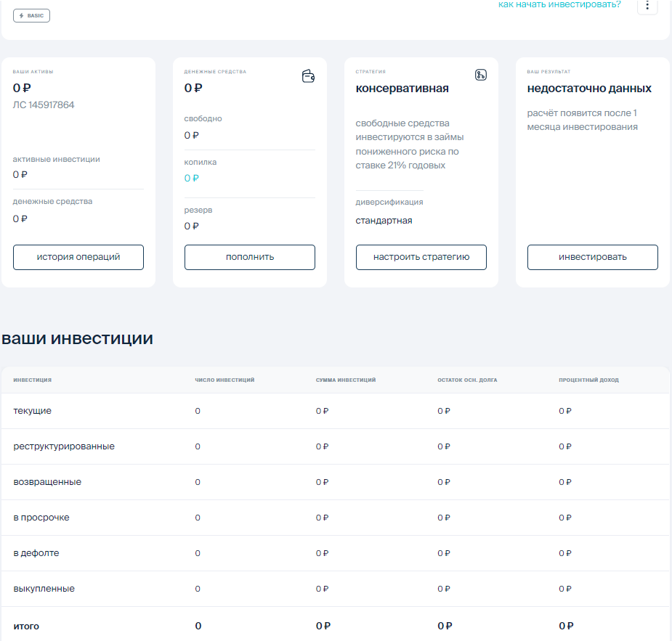Select the реструктурированные row label
The height and width of the screenshot is (641, 672).
pyautogui.click(x=64, y=446)
